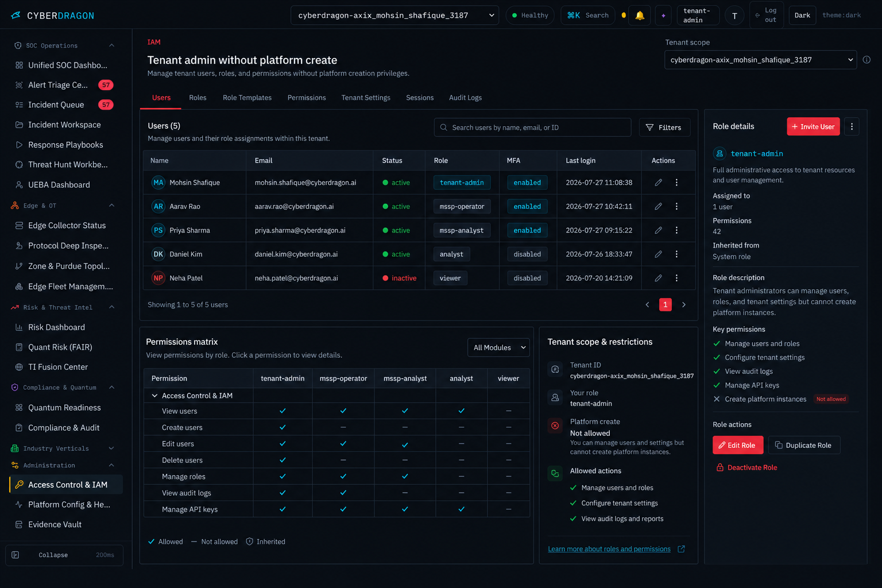Click the Filters button
This screenshot has height=588, width=882.
point(664,127)
